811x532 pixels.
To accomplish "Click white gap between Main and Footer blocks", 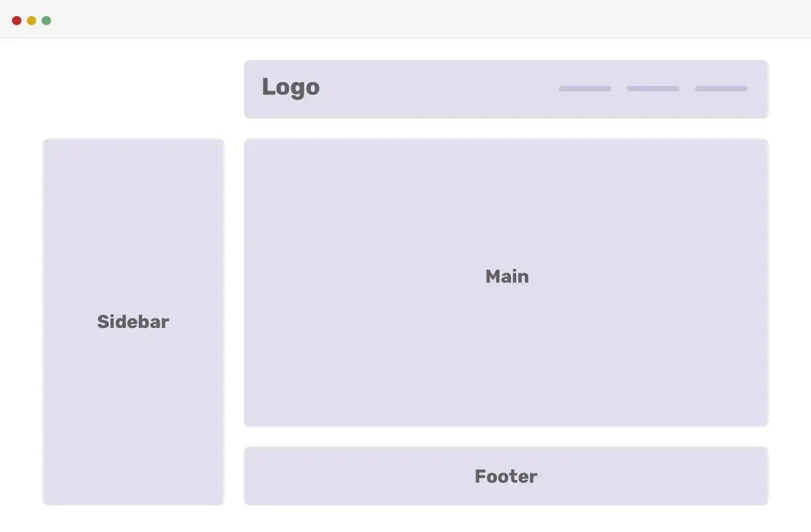I will tap(506, 437).
